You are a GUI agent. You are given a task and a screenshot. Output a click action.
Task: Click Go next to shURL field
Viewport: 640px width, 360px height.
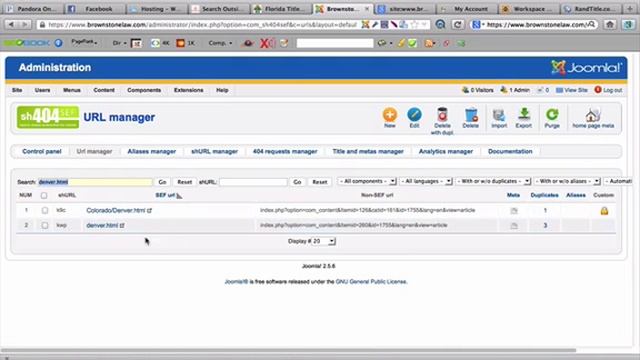[297, 182]
